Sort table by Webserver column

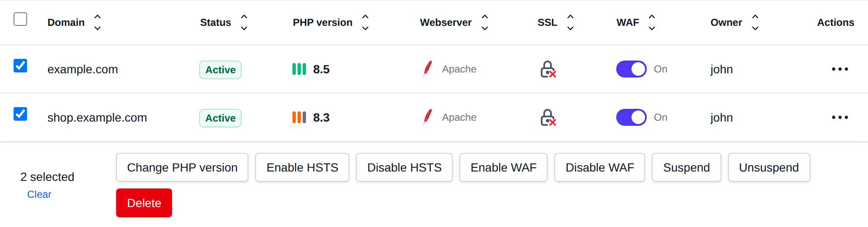[485, 22]
